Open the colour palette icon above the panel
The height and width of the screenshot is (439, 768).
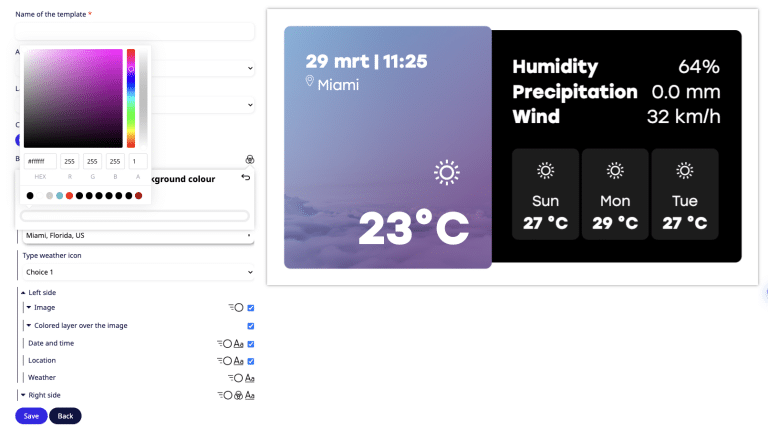(x=249, y=158)
